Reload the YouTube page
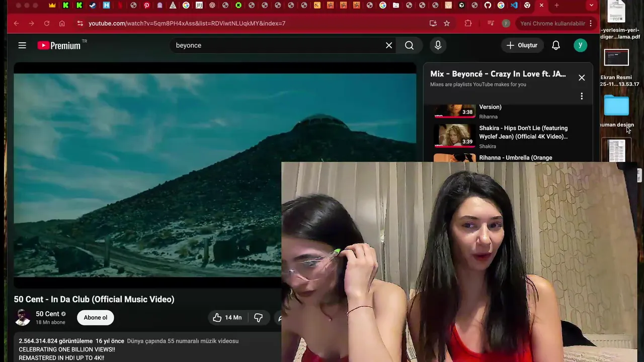 coord(47,23)
